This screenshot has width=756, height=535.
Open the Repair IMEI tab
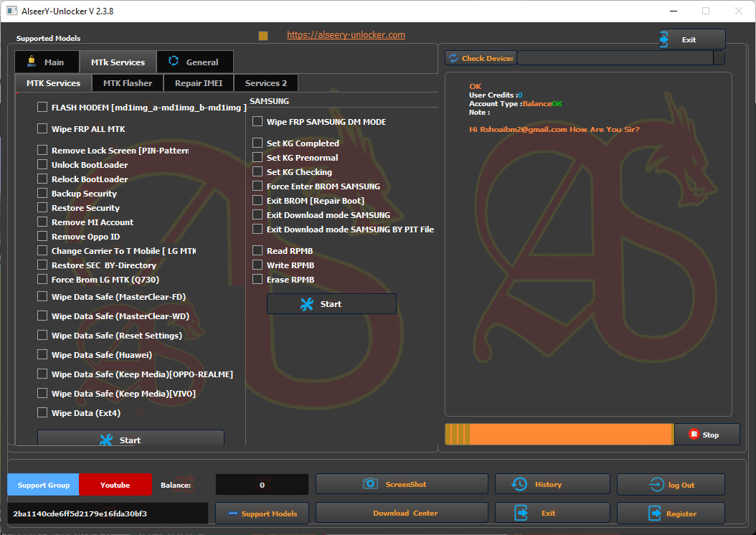pyautogui.click(x=198, y=82)
